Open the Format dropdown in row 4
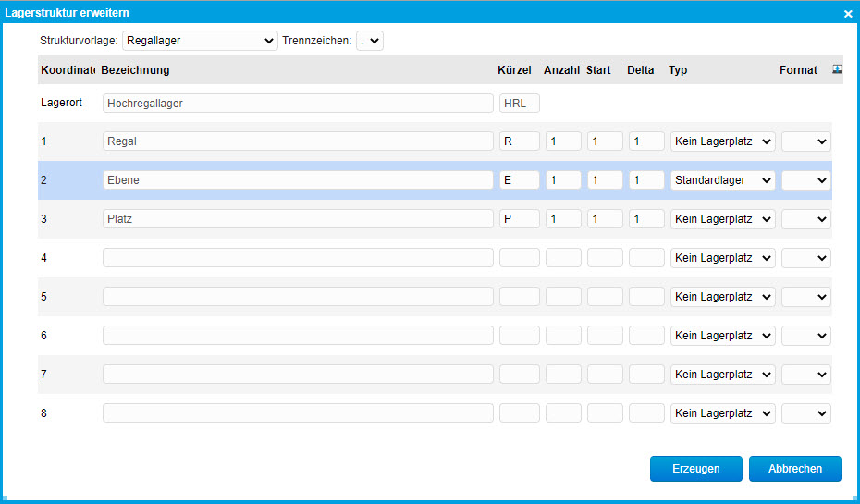Viewport: 860px width, 504px height. pyautogui.click(x=806, y=258)
